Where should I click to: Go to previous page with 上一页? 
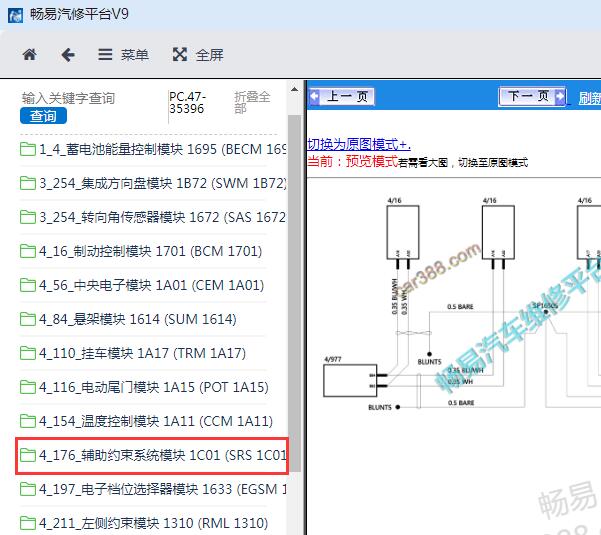pos(342,96)
